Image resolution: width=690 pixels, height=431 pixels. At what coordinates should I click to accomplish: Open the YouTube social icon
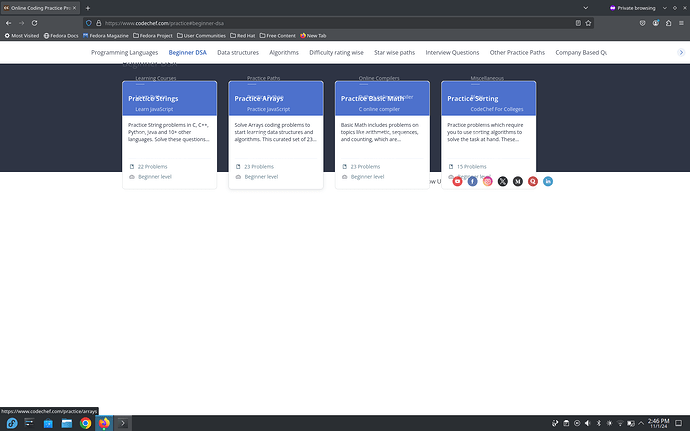[x=457, y=181]
